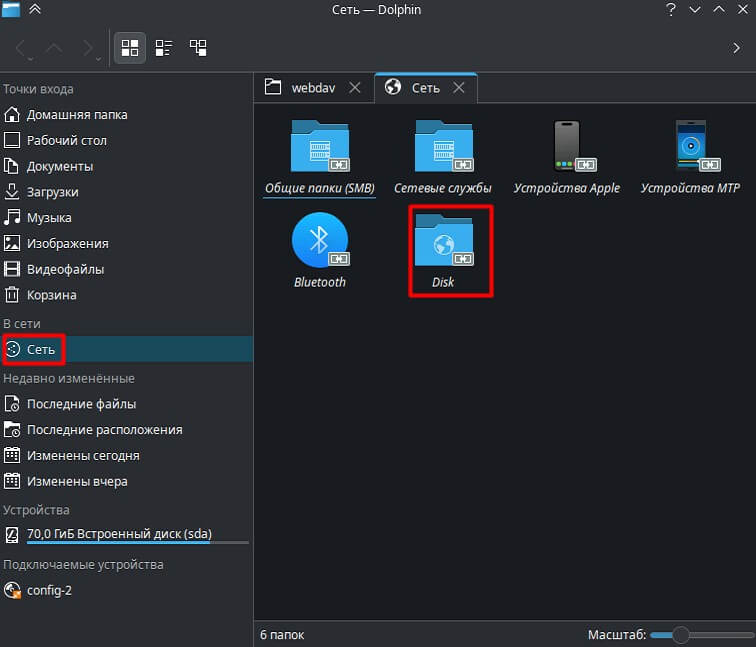This screenshot has height=647, width=756.
Task: Open Рабочий стол place
Action: (x=126, y=140)
